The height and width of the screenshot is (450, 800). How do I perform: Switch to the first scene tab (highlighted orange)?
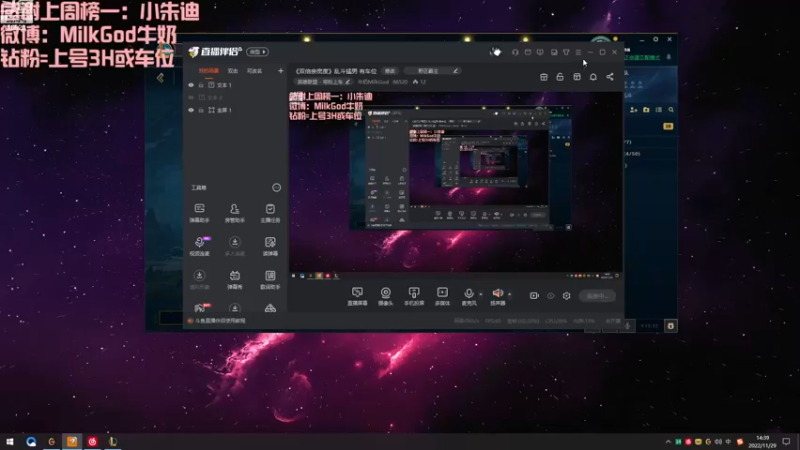click(x=209, y=71)
